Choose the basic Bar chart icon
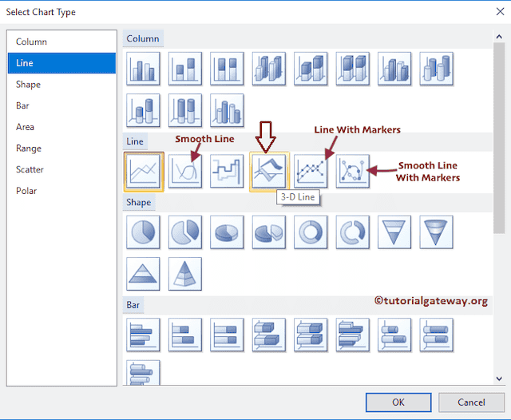The width and height of the screenshot is (511, 420). pyautogui.click(x=143, y=335)
